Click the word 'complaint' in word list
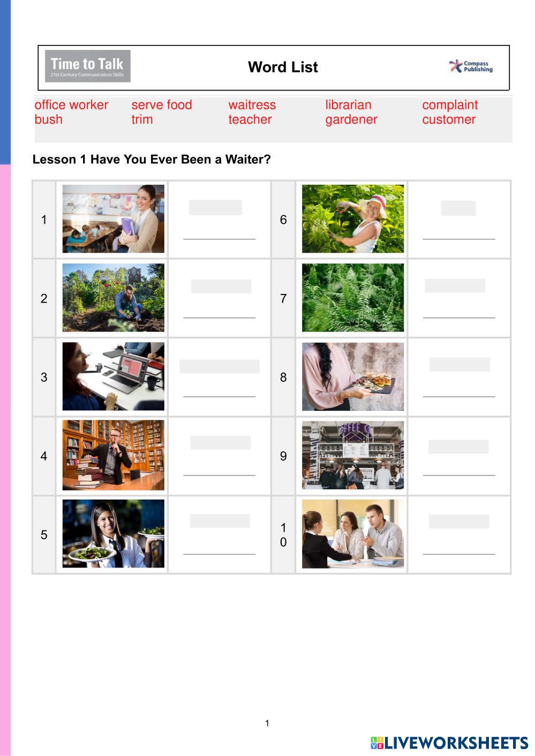Image resolution: width=535 pixels, height=756 pixels. 450,105
